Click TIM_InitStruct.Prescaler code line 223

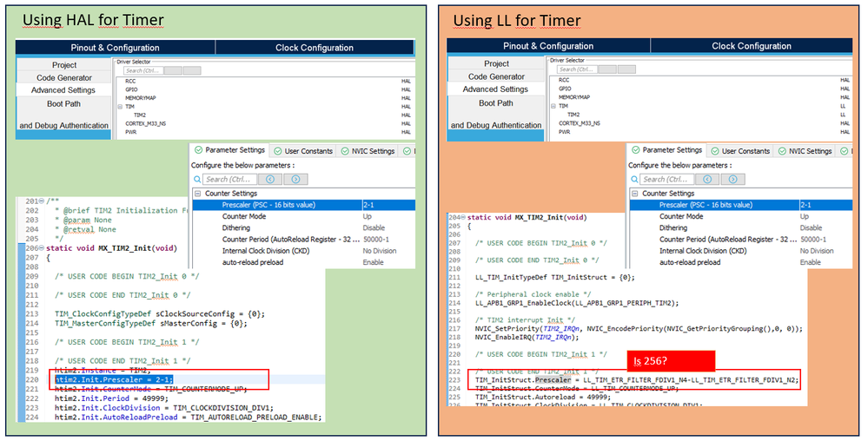click(x=637, y=380)
